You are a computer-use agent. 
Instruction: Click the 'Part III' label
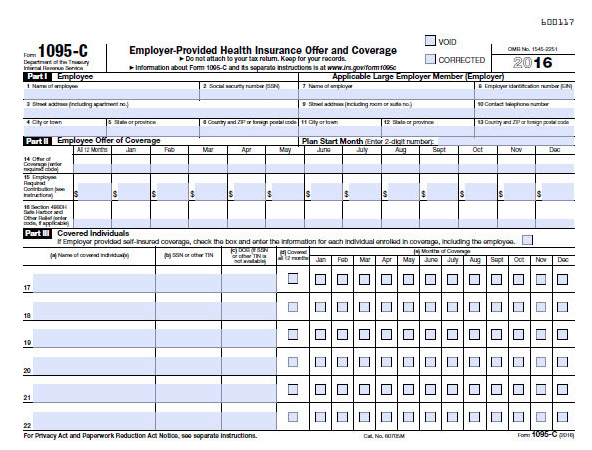click(37, 233)
